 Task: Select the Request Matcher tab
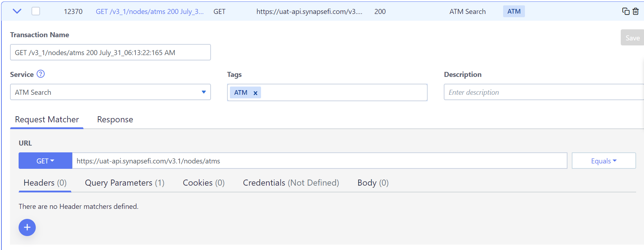(x=47, y=119)
